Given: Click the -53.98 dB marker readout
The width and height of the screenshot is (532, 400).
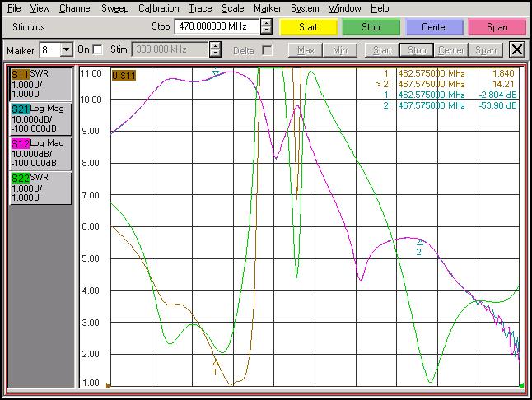Looking at the screenshot, I should coord(497,105).
